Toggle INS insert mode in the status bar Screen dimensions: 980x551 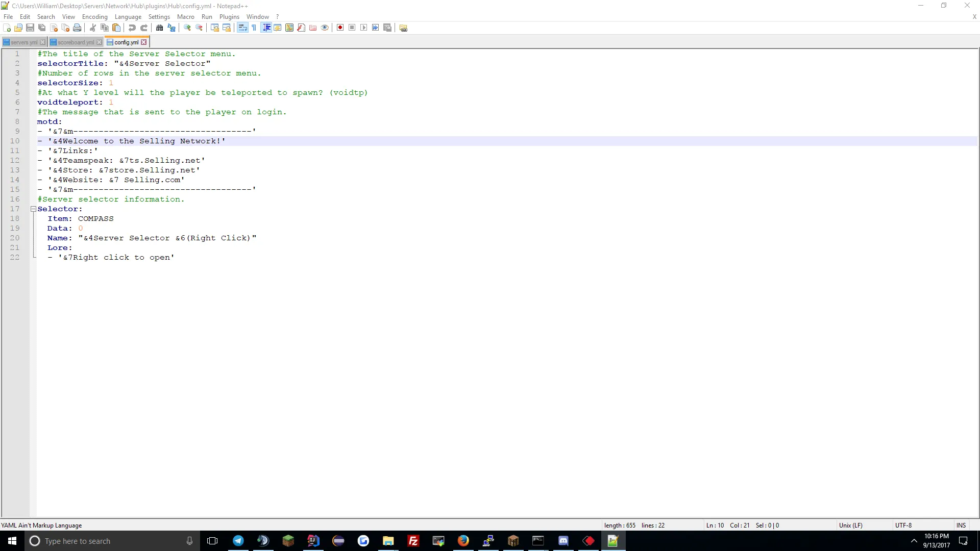click(x=961, y=525)
